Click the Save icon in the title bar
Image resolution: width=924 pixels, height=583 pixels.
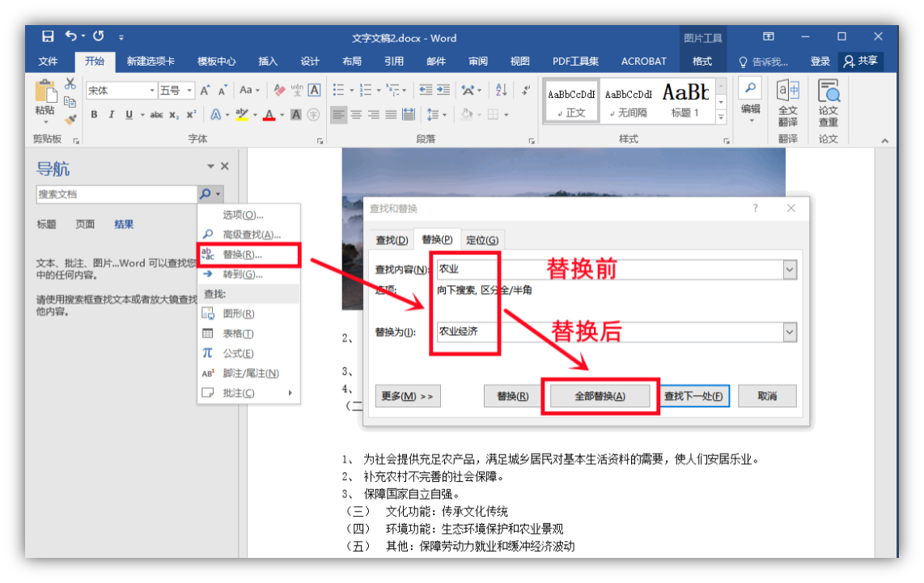pos(48,36)
